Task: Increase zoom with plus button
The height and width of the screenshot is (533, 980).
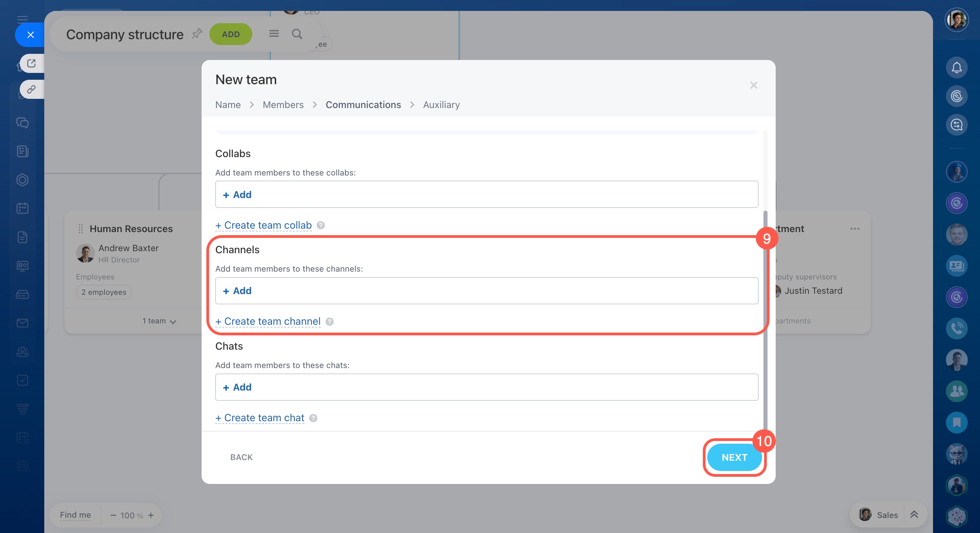Action: (151, 515)
